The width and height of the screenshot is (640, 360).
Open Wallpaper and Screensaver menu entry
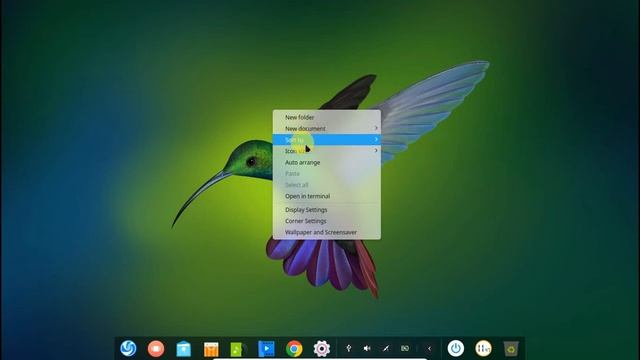tap(327, 232)
